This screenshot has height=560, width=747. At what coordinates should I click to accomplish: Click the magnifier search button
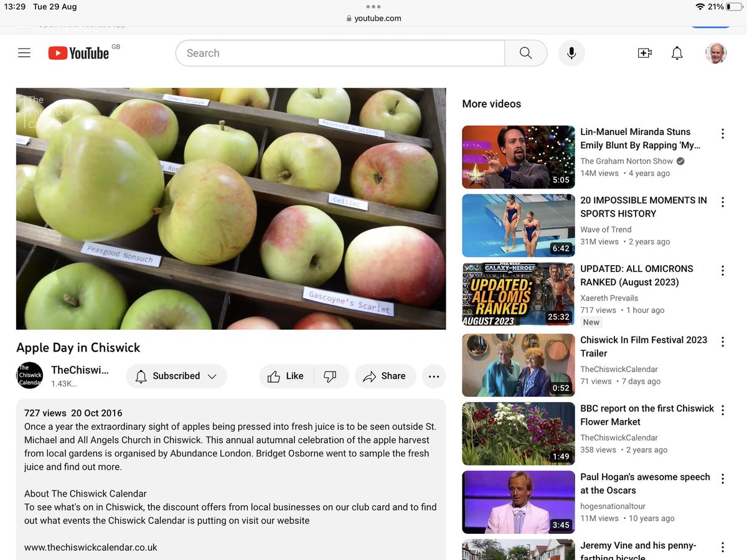(x=526, y=53)
